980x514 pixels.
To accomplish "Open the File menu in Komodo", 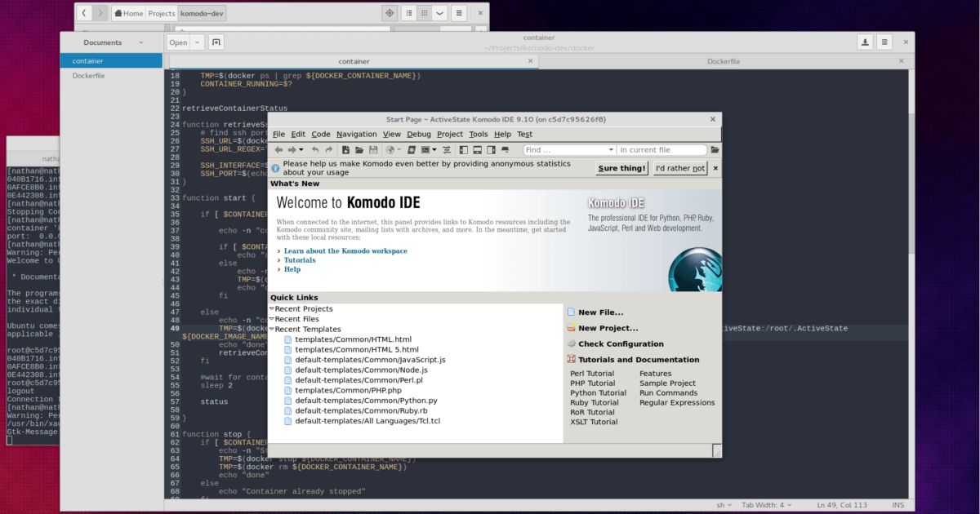I will tap(278, 134).
